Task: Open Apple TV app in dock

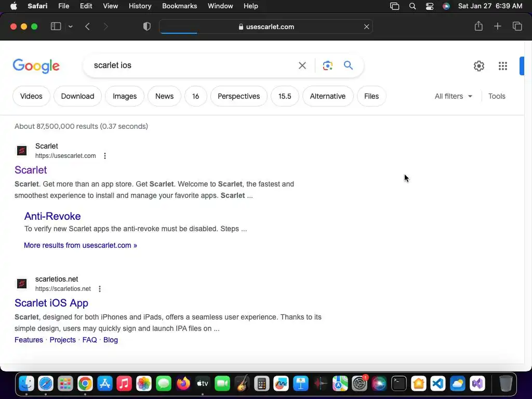Action: click(x=203, y=384)
